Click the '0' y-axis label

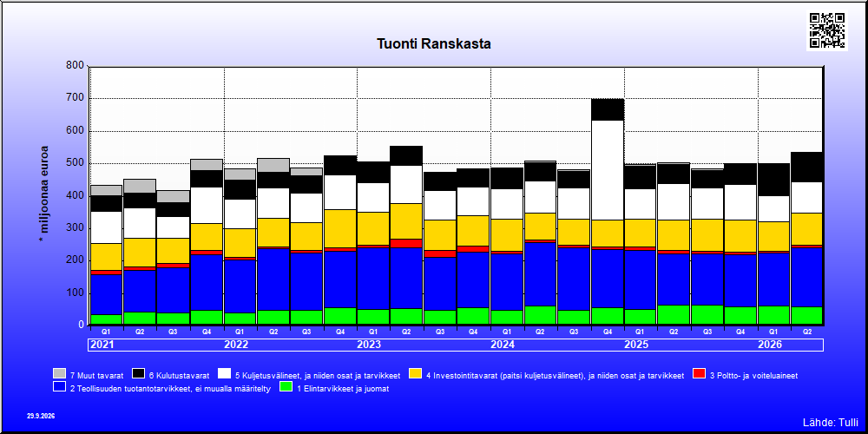82,325
